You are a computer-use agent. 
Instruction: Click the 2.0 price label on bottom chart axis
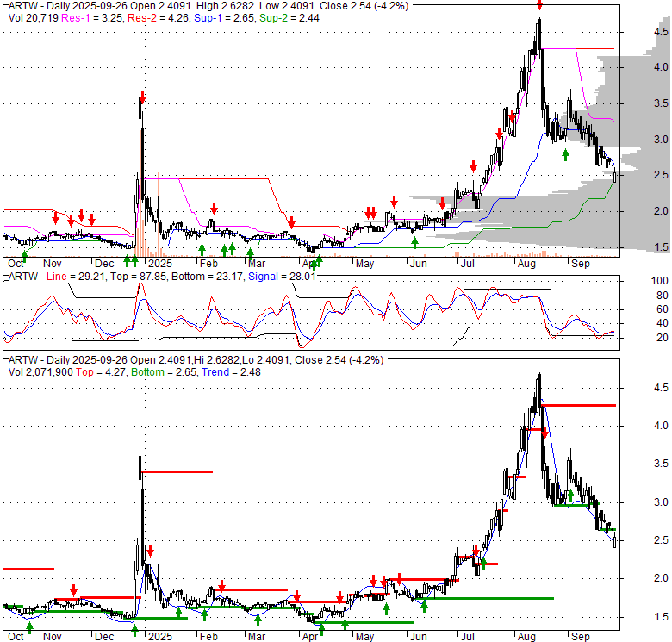(x=661, y=578)
